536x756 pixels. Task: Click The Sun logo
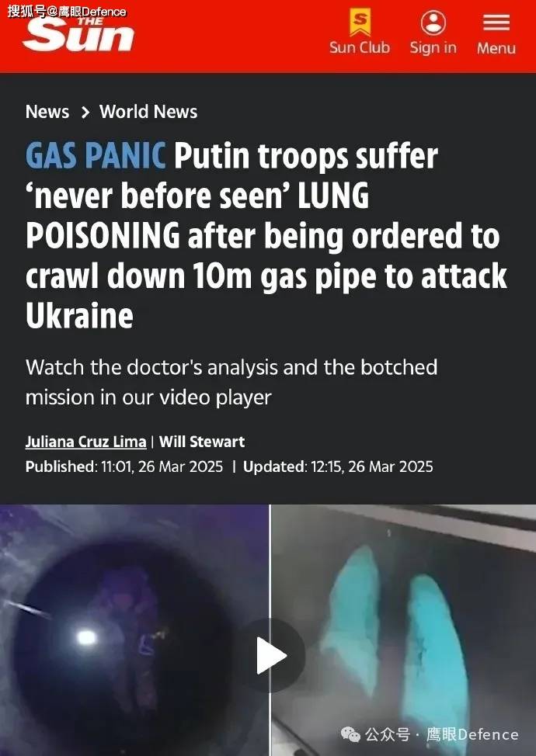pyautogui.click(x=78, y=33)
